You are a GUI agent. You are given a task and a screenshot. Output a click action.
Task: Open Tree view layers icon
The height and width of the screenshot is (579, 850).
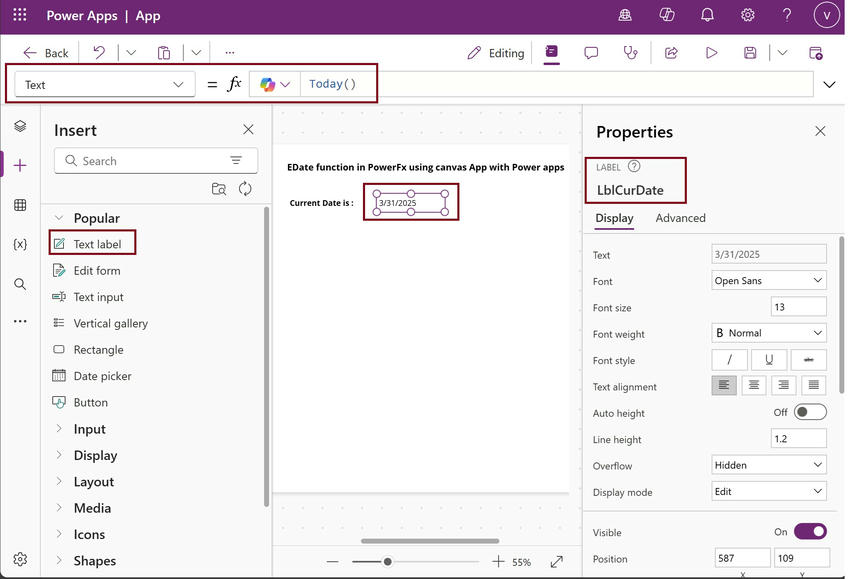click(20, 126)
